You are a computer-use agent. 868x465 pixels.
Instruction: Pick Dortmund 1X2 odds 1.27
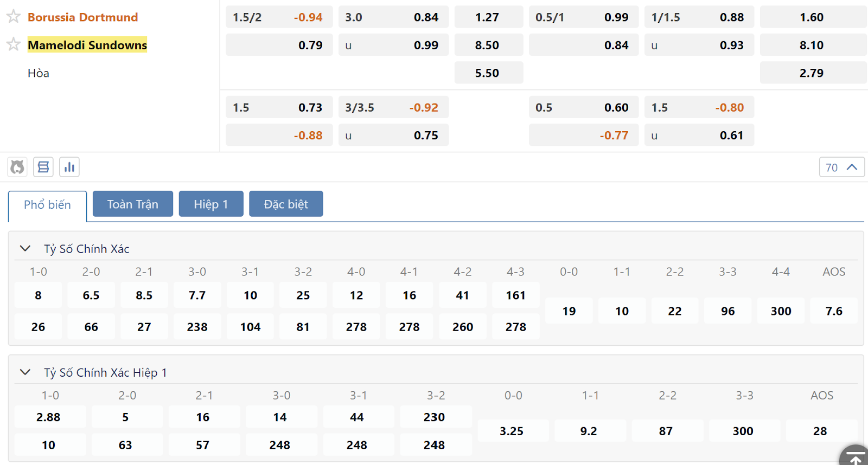click(488, 17)
